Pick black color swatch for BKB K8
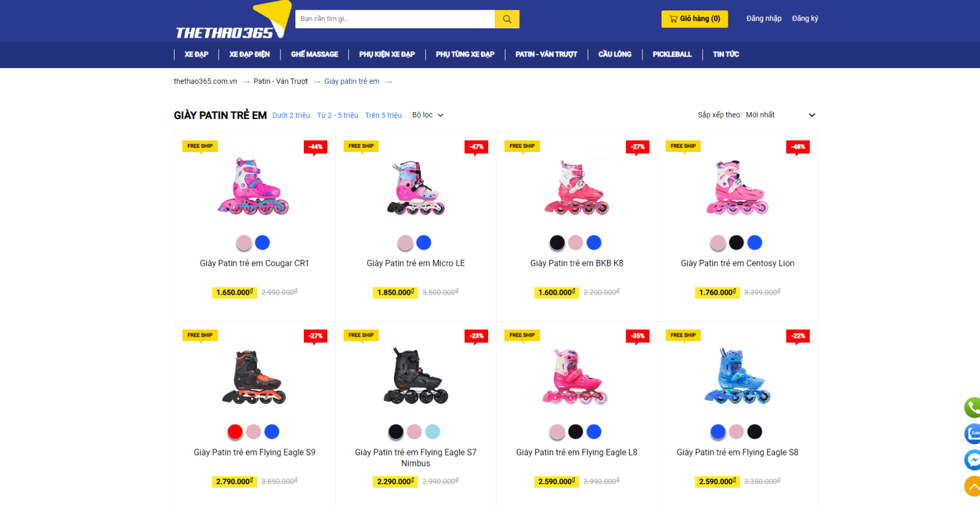 [557, 243]
